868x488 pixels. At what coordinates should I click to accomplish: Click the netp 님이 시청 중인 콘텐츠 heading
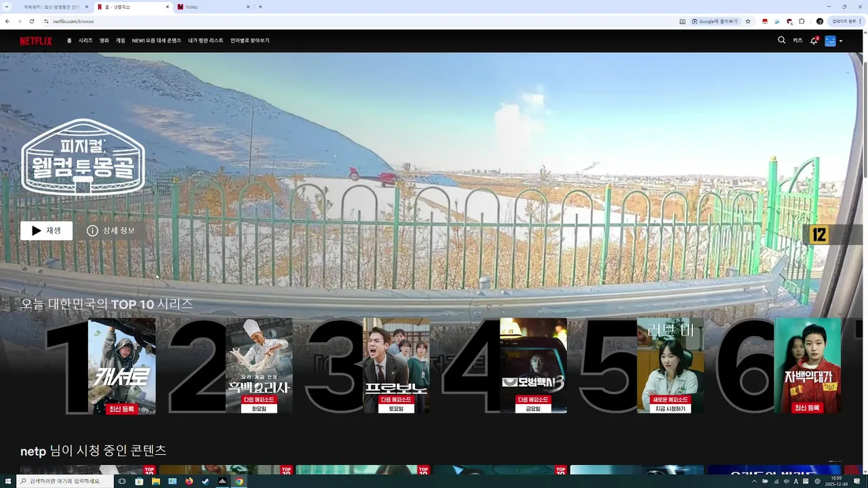[x=93, y=451]
